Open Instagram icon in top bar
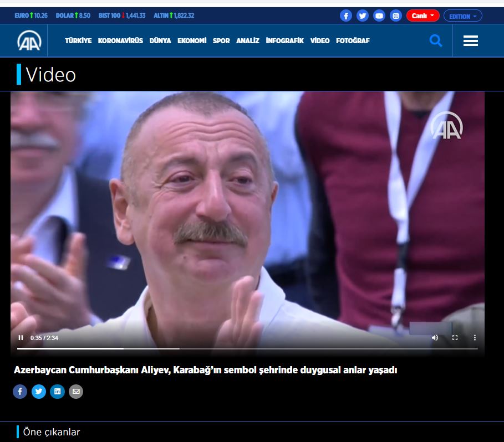Screen dimensions: 504x442 click(x=396, y=16)
